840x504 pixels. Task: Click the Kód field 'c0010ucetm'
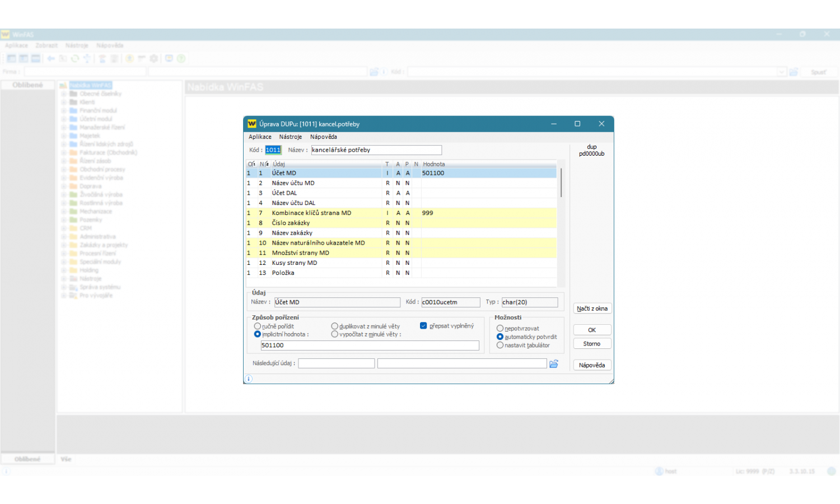coord(450,302)
